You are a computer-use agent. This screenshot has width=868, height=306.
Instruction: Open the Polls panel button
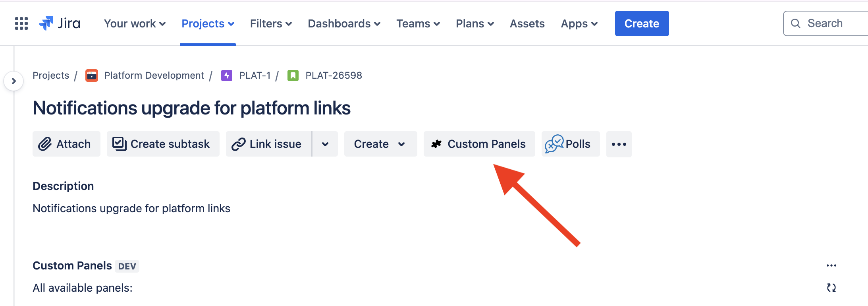[x=570, y=144]
